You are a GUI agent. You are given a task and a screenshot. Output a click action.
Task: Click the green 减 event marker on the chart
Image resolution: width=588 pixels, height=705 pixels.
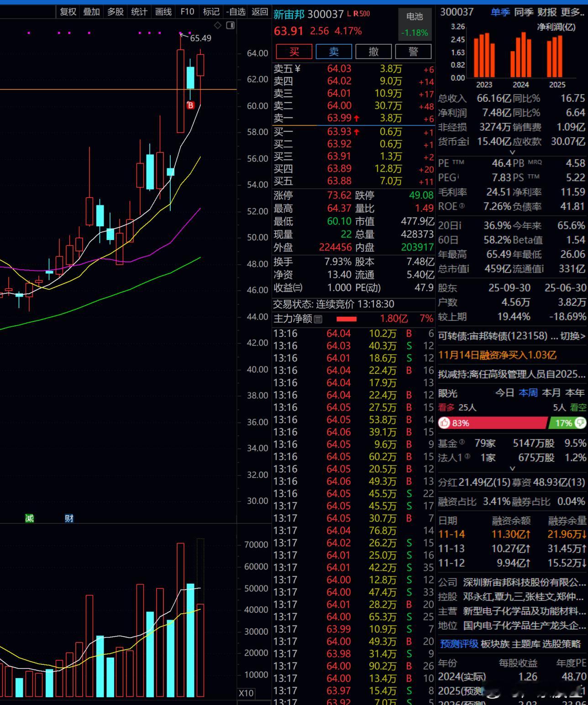[30, 518]
